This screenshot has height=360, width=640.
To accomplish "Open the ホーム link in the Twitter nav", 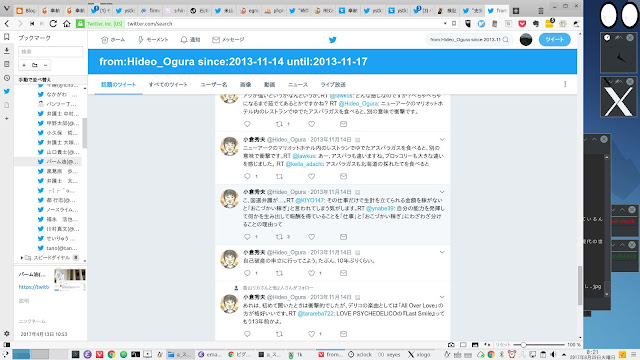I will (113, 40).
